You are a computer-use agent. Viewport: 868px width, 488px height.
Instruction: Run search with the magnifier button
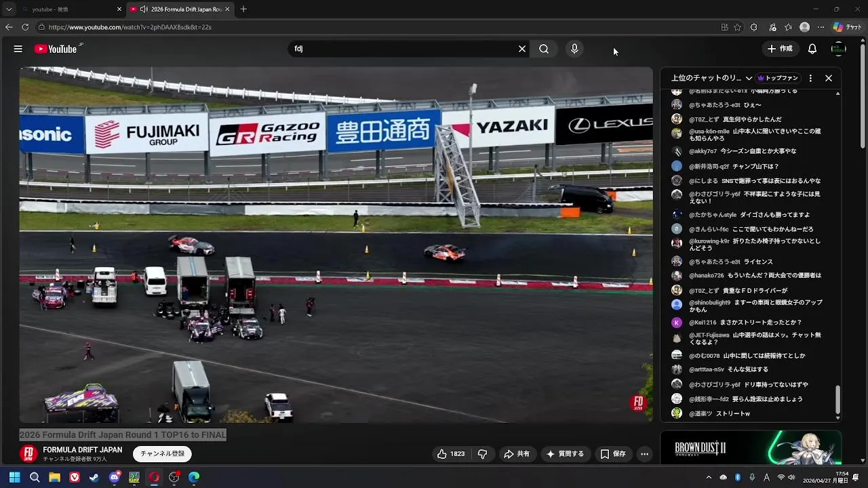click(544, 49)
